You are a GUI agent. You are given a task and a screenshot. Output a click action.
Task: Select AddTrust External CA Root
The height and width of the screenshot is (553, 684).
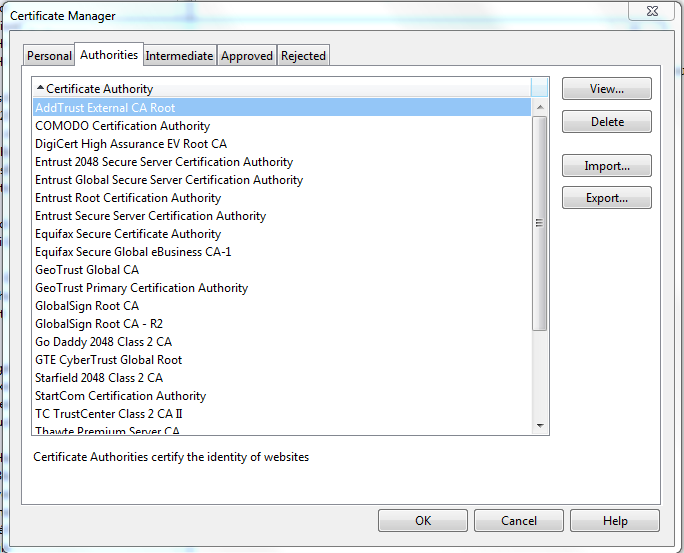(282, 108)
